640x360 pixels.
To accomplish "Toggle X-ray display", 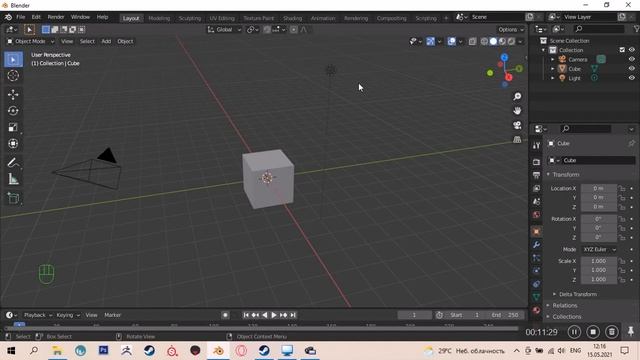I will pyautogui.click(x=472, y=41).
